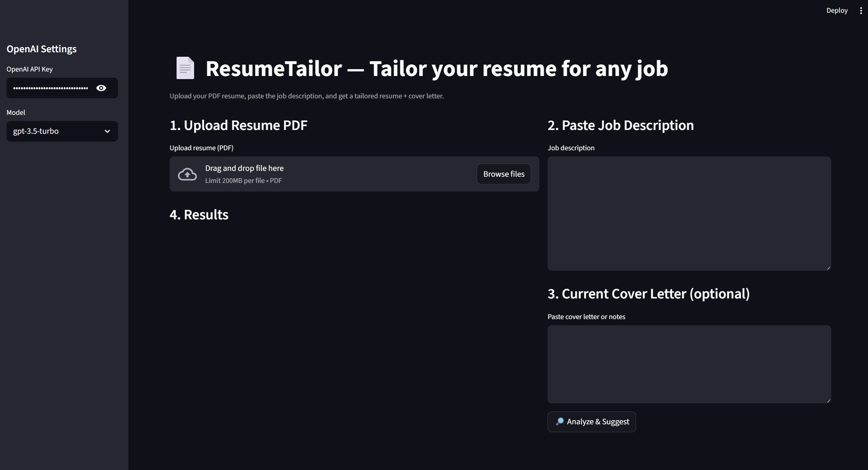Focus the cover letter notes text area

689,364
